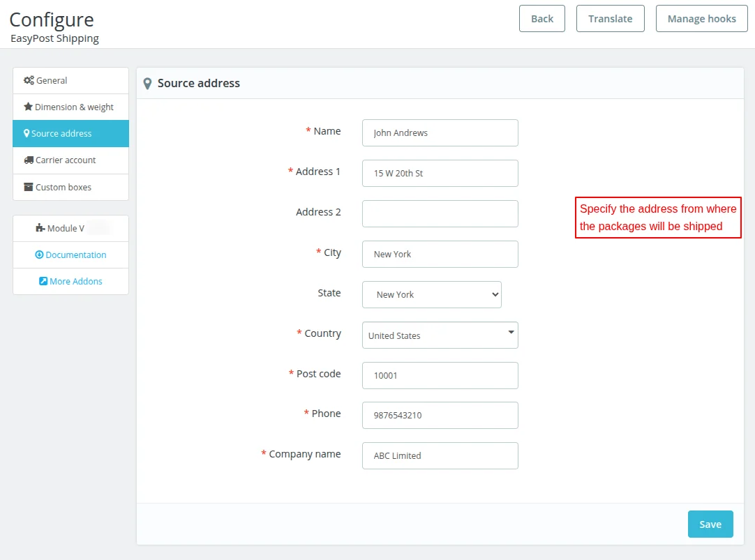
Task: Click the puzzle piece Module icon
Action: point(40,228)
